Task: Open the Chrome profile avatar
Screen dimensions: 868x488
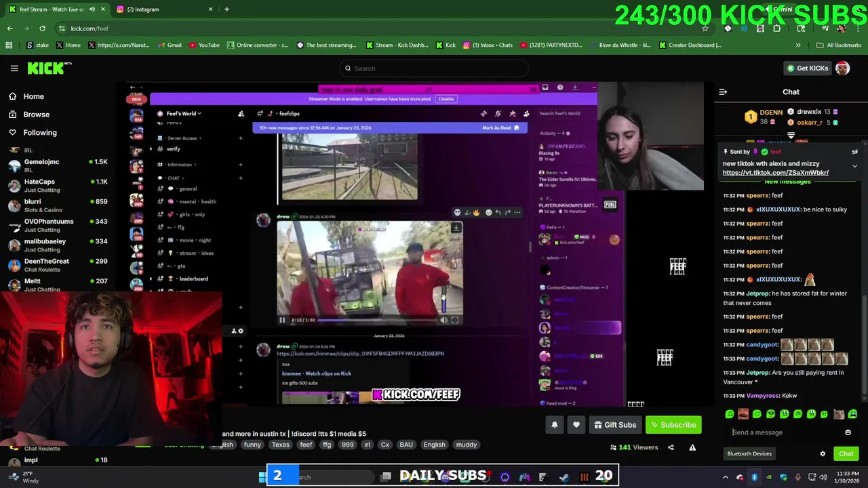Action: (x=842, y=28)
